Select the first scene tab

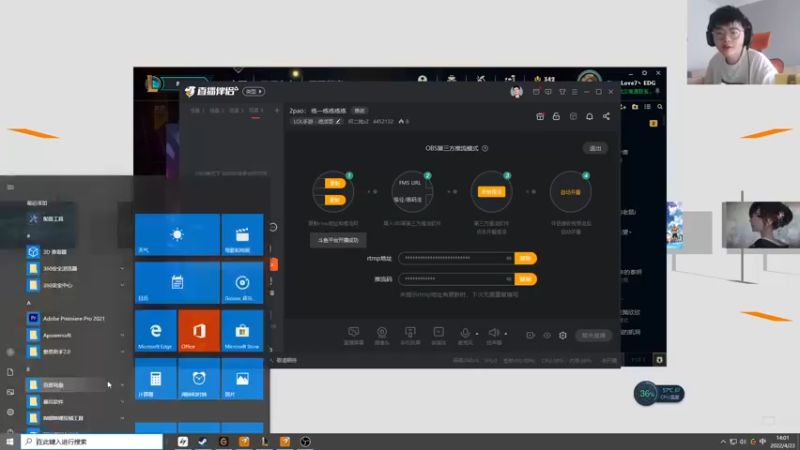pos(197,111)
